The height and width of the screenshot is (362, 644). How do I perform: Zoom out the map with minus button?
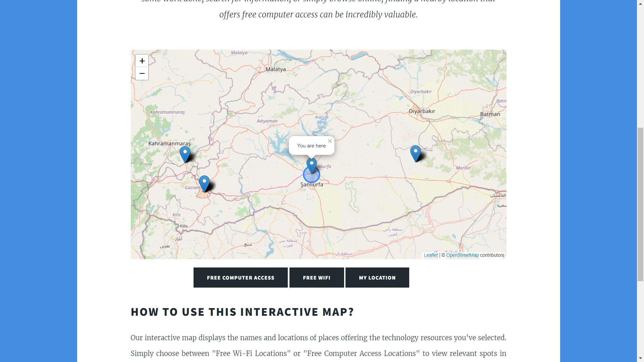[142, 73]
